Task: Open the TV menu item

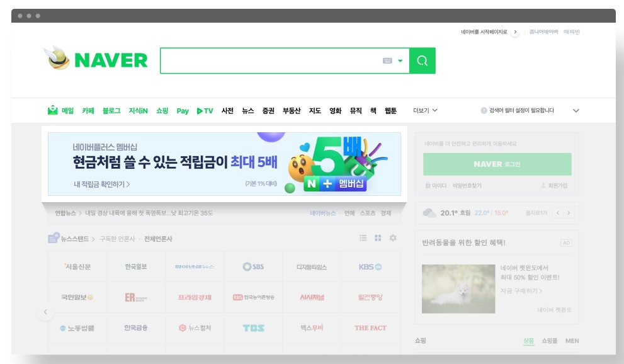Action: click(x=205, y=111)
